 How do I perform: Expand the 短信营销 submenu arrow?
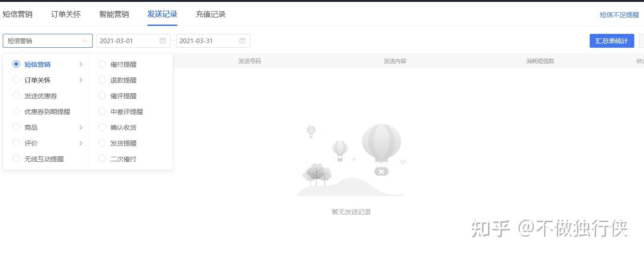coord(81,64)
